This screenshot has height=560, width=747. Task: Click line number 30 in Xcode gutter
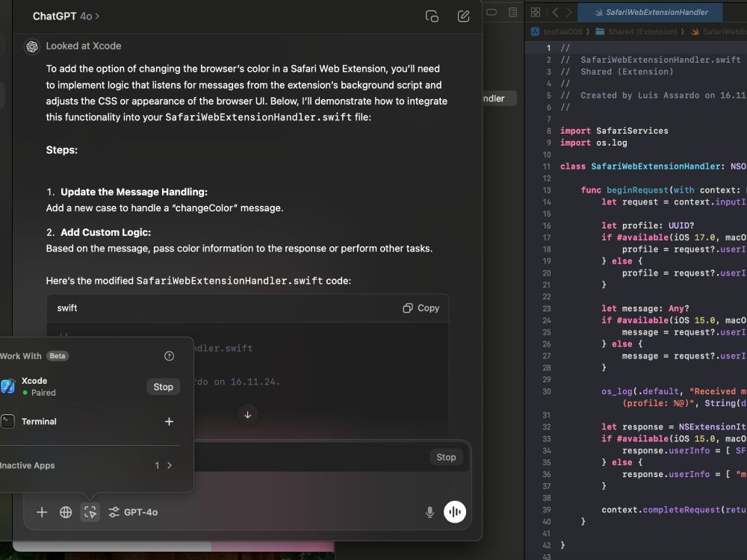(x=547, y=391)
